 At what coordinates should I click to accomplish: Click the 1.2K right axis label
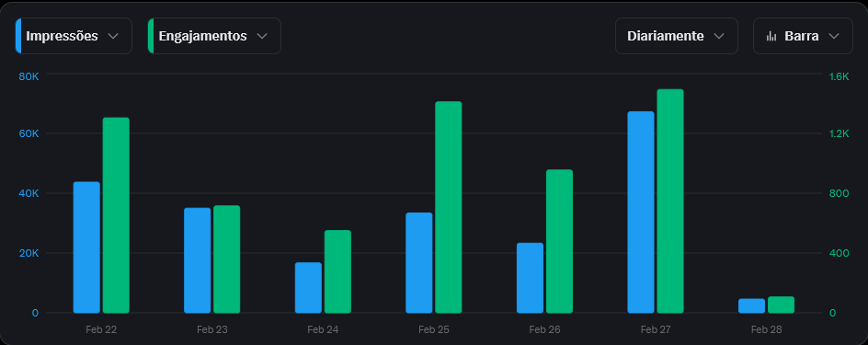tap(839, 134)
